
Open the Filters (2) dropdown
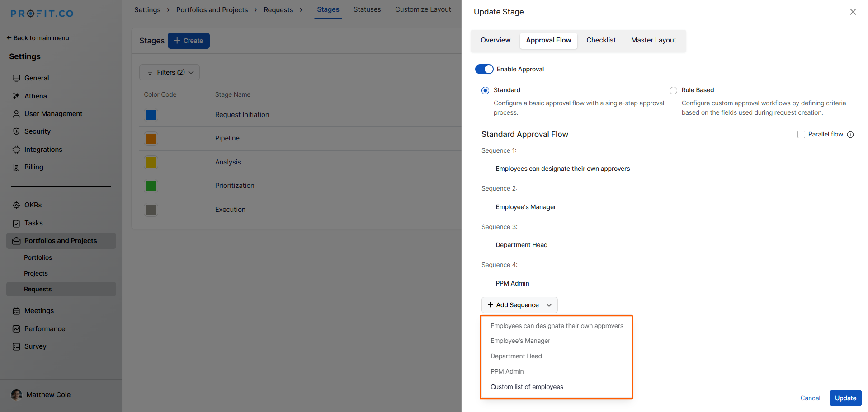(x=170, y=72)
